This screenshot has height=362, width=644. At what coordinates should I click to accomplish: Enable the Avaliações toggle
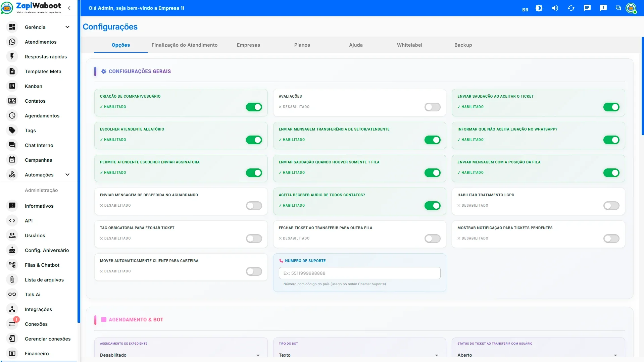point(433,107)
